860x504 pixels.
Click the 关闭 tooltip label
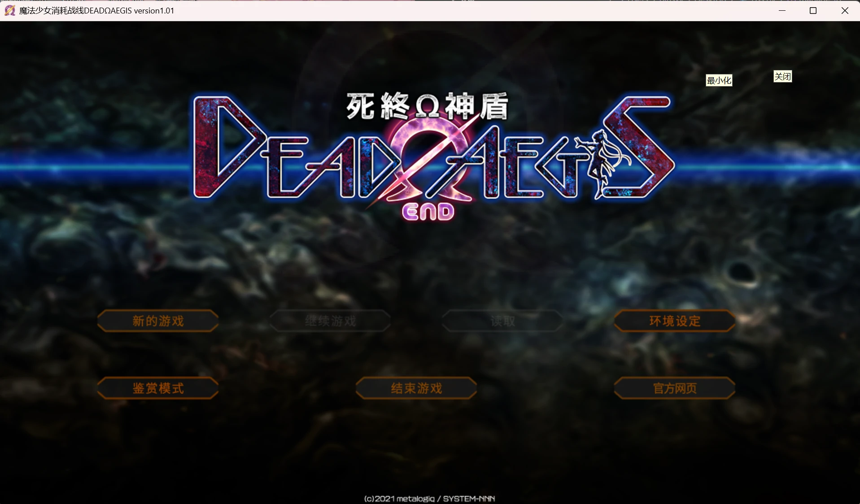point(783,76)
